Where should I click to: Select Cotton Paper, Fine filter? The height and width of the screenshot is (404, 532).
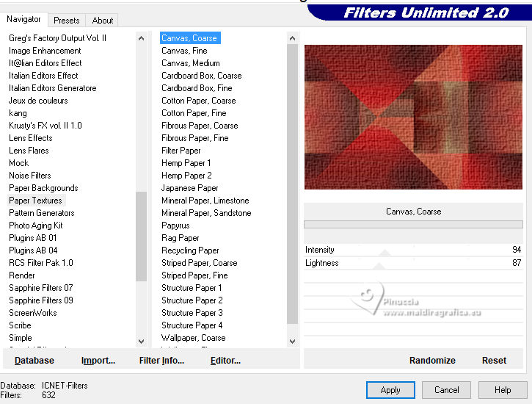pyautogui.click(x=194, y=113)
